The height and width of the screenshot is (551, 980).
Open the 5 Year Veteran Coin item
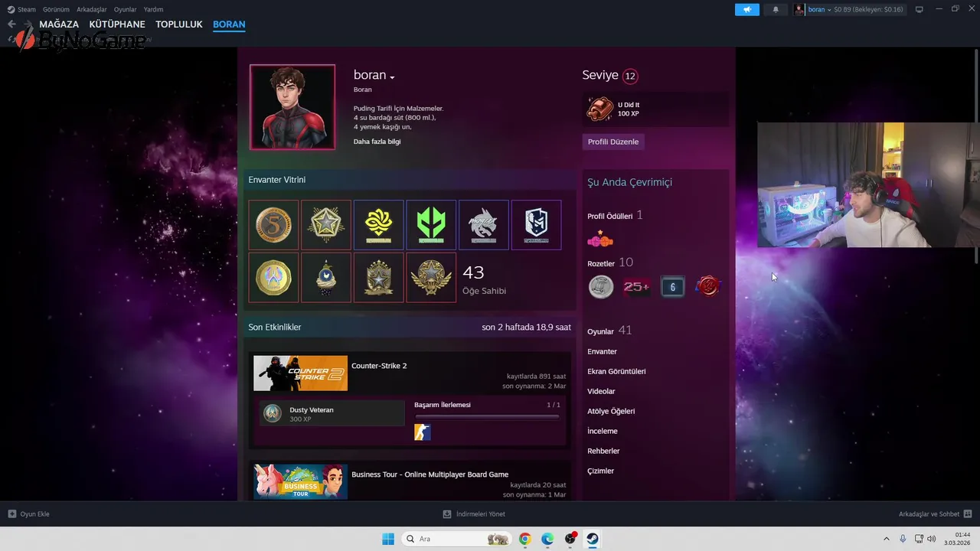273,225
